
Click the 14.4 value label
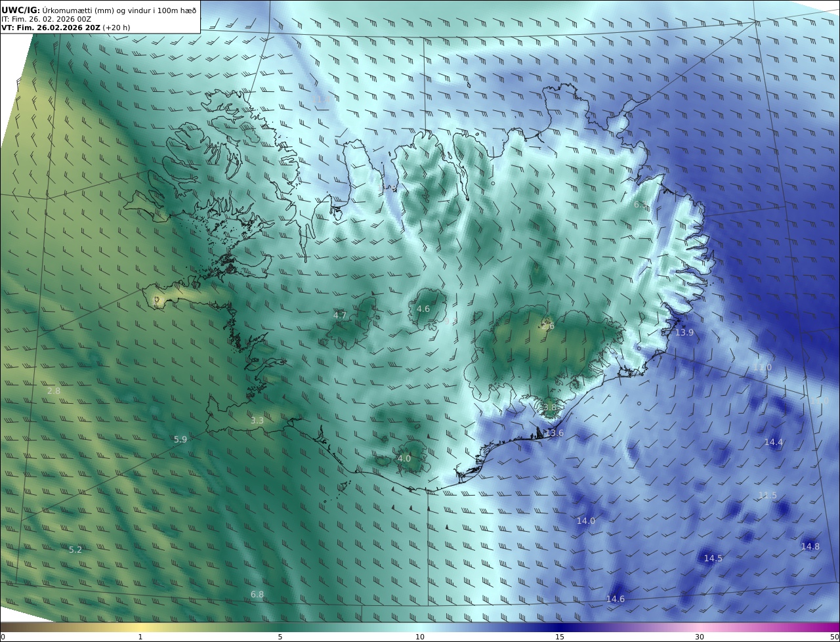(774, 442)
